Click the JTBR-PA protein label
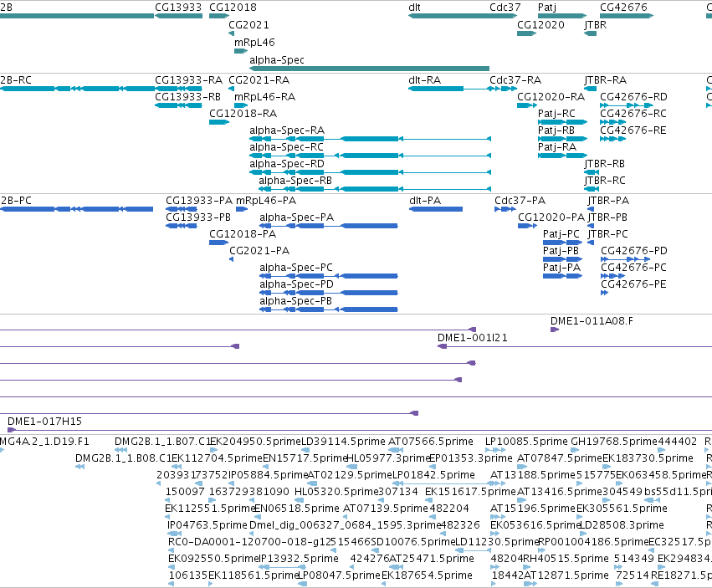Viewport: 712px width, 588px height. click(608, 201)
